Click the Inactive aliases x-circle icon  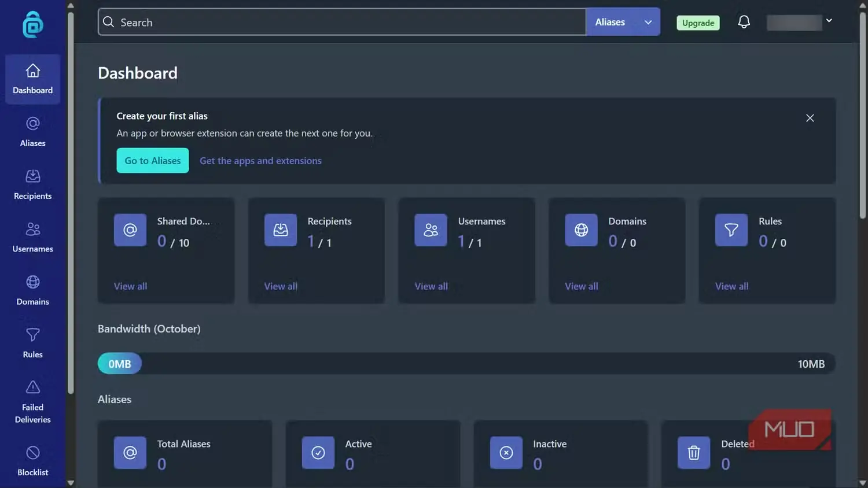506,453
